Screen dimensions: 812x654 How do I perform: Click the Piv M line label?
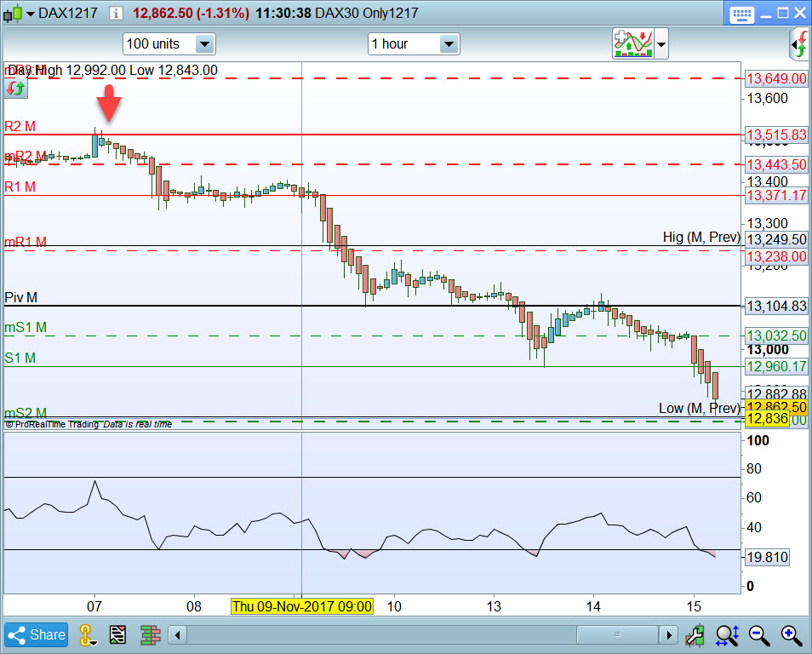tap(20, 297)
